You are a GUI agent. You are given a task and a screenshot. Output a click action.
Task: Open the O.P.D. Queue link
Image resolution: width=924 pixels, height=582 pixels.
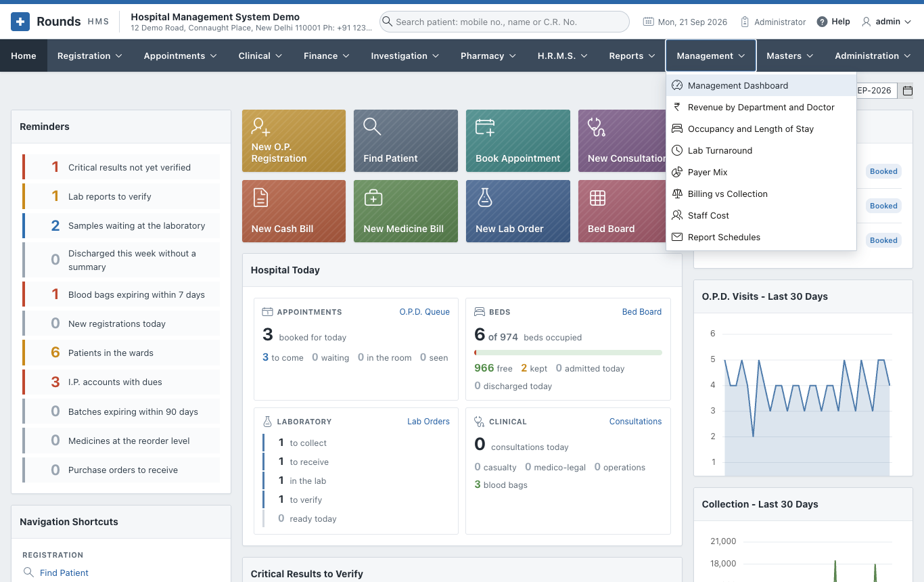pyautogui.click(x=424, y=312)
